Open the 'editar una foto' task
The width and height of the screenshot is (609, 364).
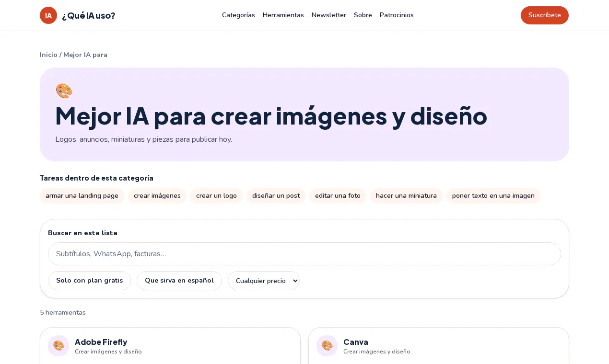point(338,196)
